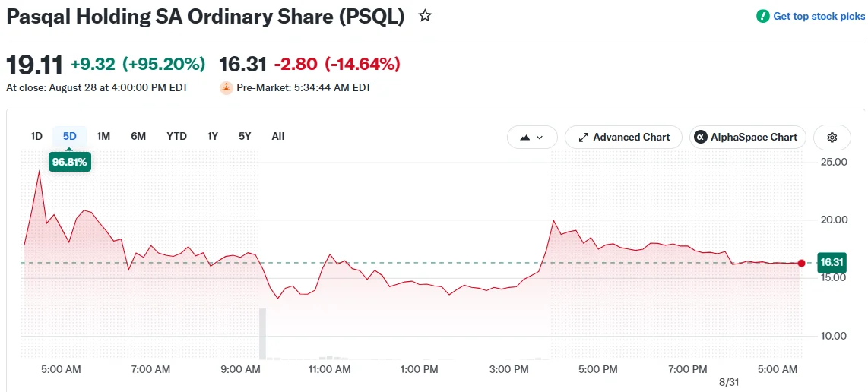This screenshot has width=868, height=392.
Task: Show 5Y chart range
Action: point(245,136)
